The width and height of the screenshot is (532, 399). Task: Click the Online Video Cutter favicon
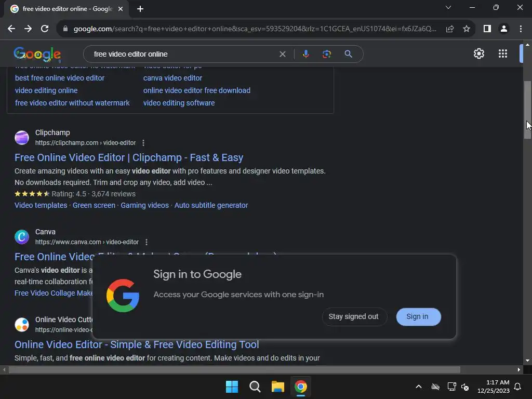click(x=22, y=325)
